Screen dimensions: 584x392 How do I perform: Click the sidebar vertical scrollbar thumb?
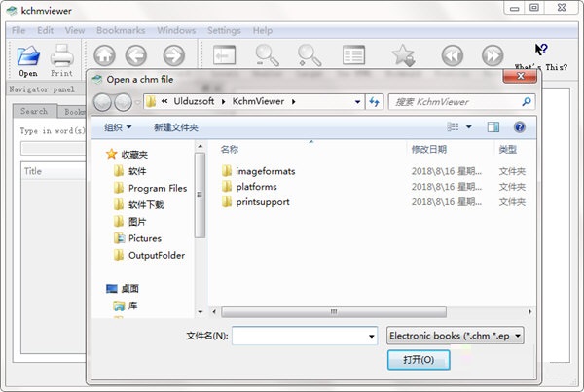point(200,196)
